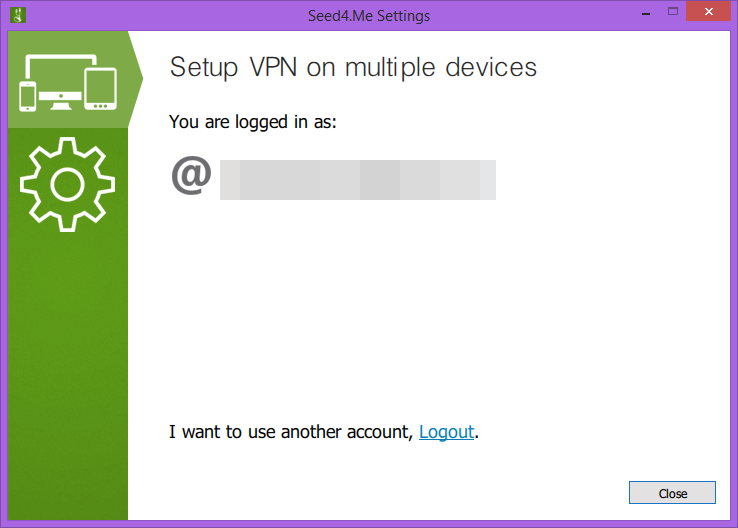Minimize the Seed4.Me Settings window
The height and width of the screenshot is (528, 738).
[646, 13]
